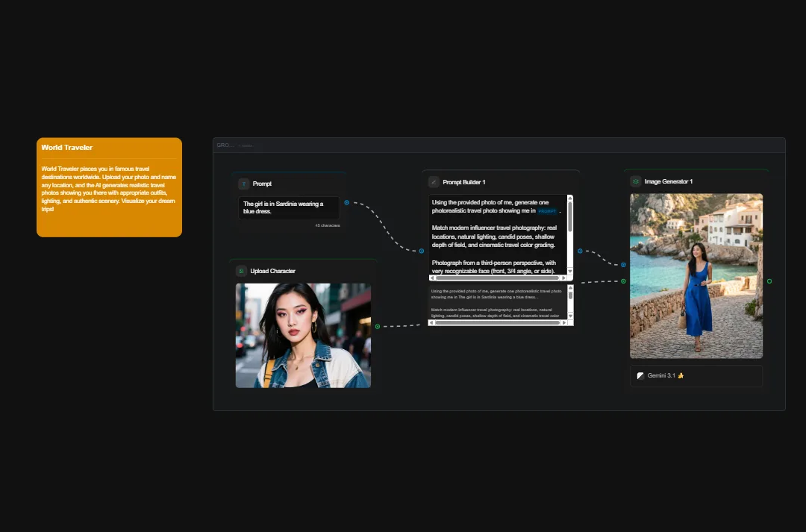
Task: Click the green output port on Upload Character
Action: 378,326
